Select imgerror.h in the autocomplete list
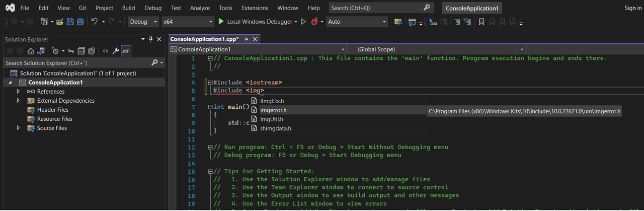 click(x=339, y=110)
